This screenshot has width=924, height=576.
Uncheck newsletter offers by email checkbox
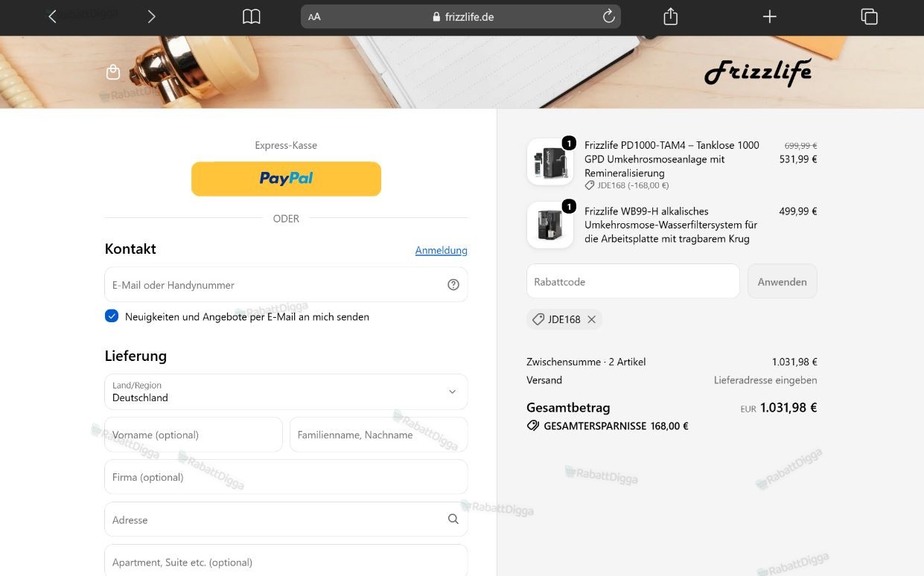pyautogui.click(x=112, y=316)
